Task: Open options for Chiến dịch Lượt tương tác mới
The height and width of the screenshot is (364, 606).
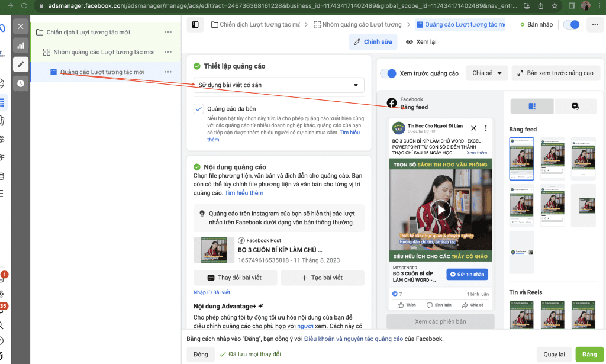Action: (x=167, y=32)
